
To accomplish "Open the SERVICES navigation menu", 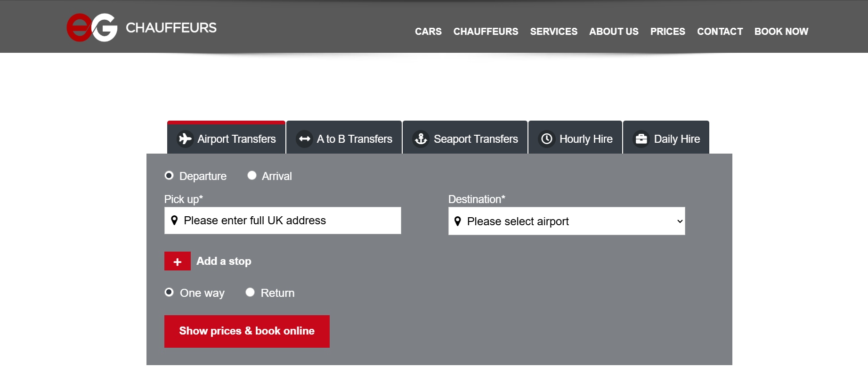I will 553,32.
